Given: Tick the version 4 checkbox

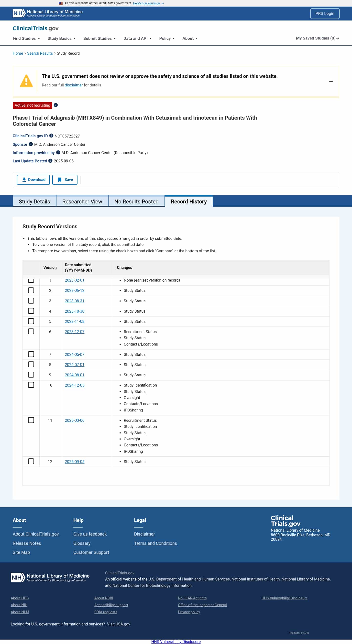Looking at the screenshot, I should click(31, 311).
